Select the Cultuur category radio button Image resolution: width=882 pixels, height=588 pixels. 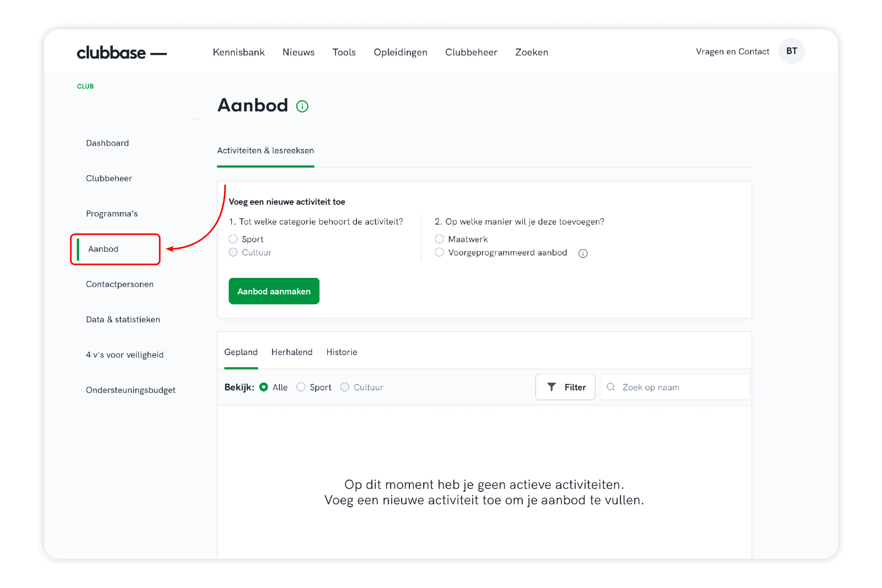coord(233,252)
